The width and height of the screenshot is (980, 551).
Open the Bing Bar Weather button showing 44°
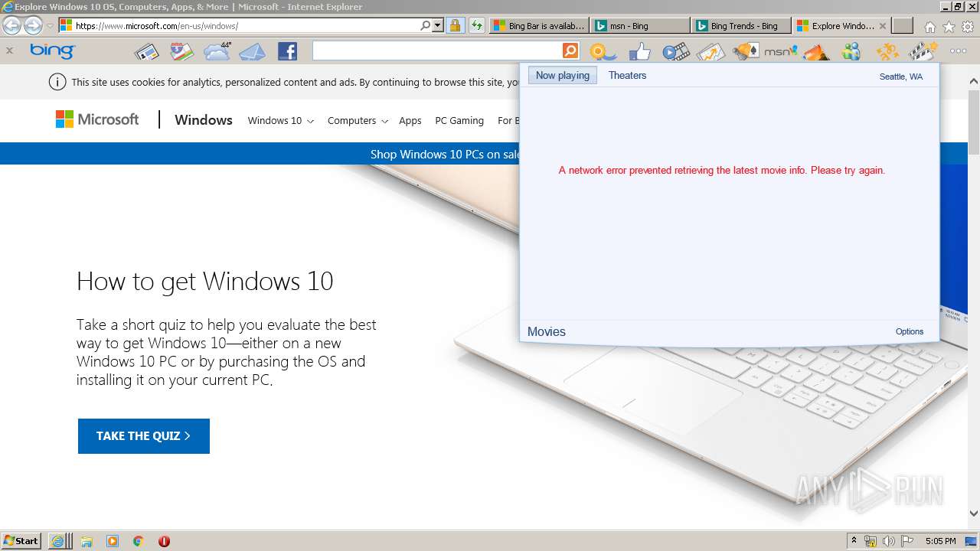(217, 51)
